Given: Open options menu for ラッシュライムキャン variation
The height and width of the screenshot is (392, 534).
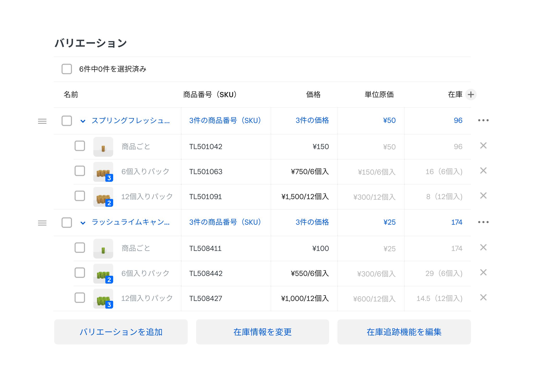Looking at the screenshot, I should tap(483, 222).
